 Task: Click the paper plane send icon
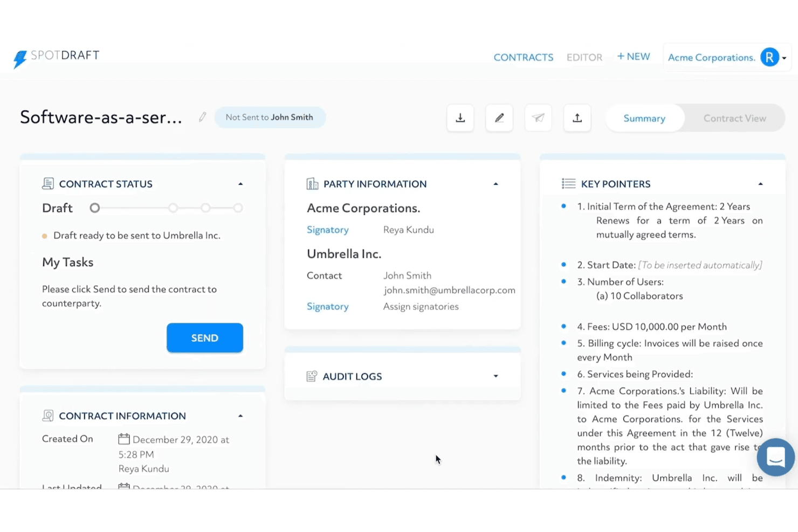[538, 118]
